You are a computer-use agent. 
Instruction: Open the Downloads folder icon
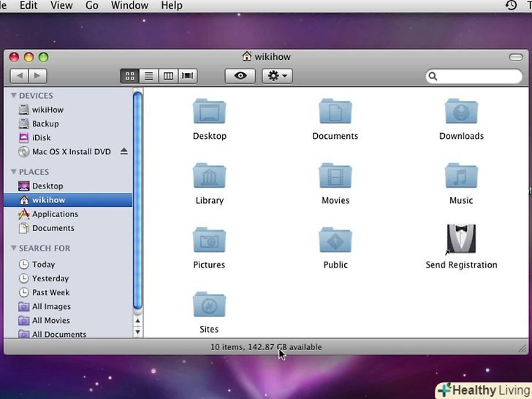point(461,112)
